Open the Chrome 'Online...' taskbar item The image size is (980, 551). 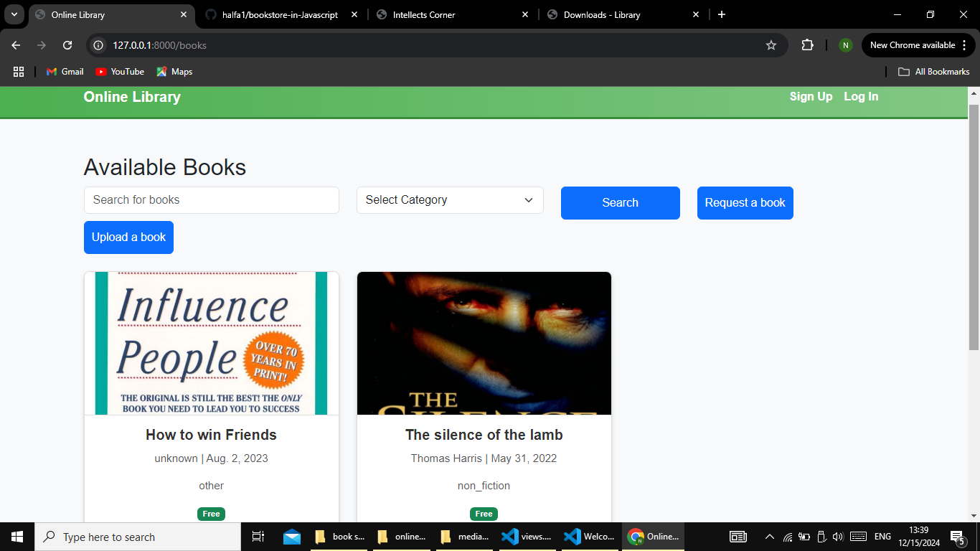click(x=653, y=537)
